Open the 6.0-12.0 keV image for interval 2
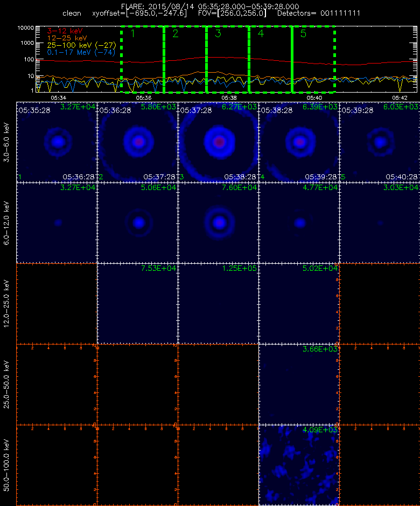 pyautogui.click(x=137, y=223)
